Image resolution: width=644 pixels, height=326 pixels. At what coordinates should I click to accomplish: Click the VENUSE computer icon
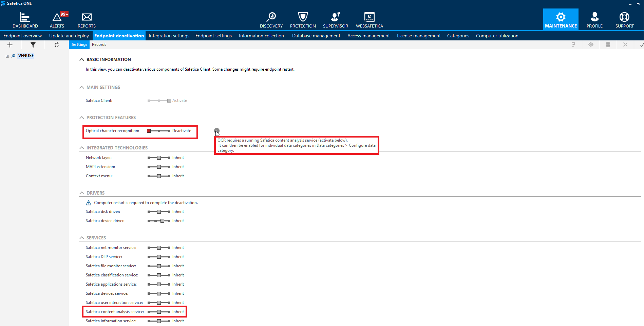point(14,56)
